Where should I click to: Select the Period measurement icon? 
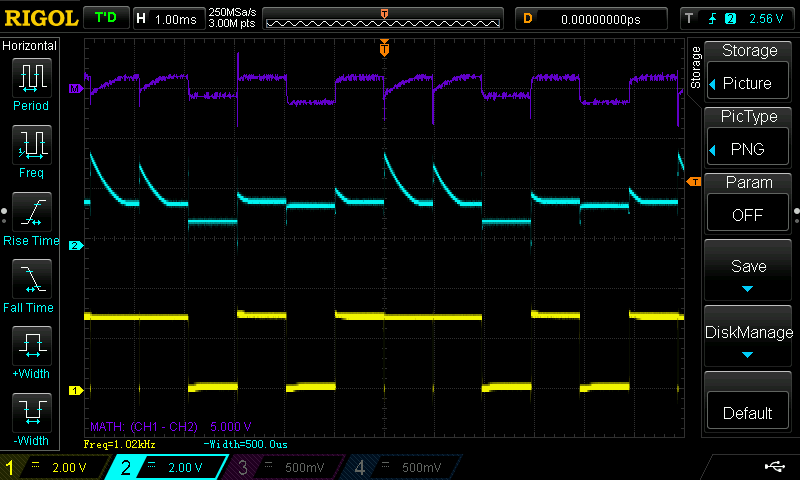(x=31, y=82)
